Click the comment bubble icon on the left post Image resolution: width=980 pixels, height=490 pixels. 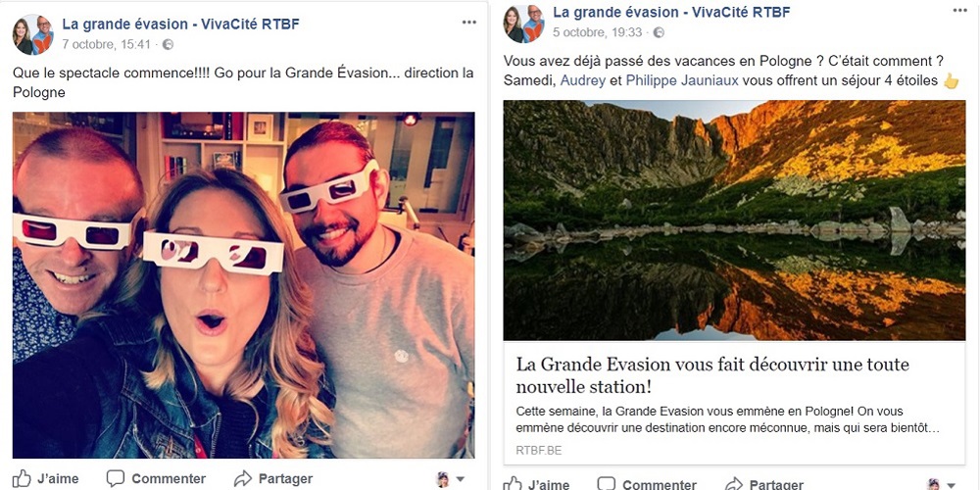tap(115, 479)
